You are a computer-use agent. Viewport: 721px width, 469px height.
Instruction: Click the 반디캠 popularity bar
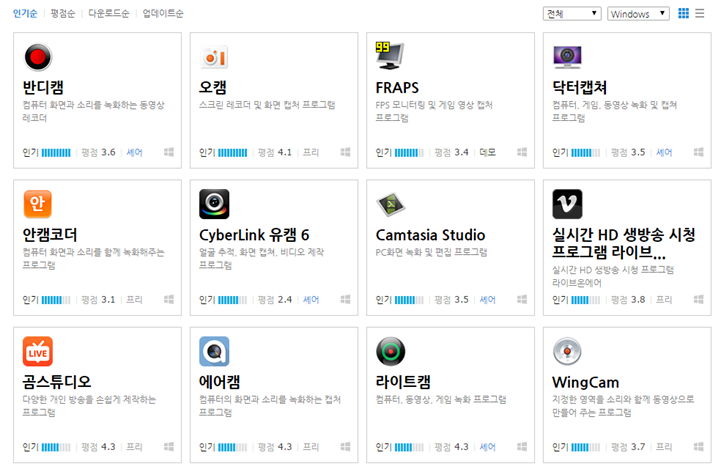point(56,153)
